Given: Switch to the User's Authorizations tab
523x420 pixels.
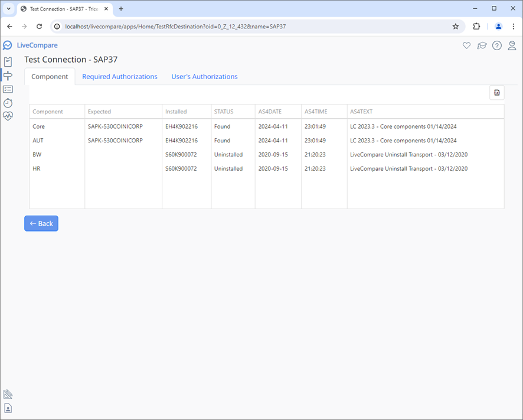Looking at the screenshot, I should coord(204,77).
